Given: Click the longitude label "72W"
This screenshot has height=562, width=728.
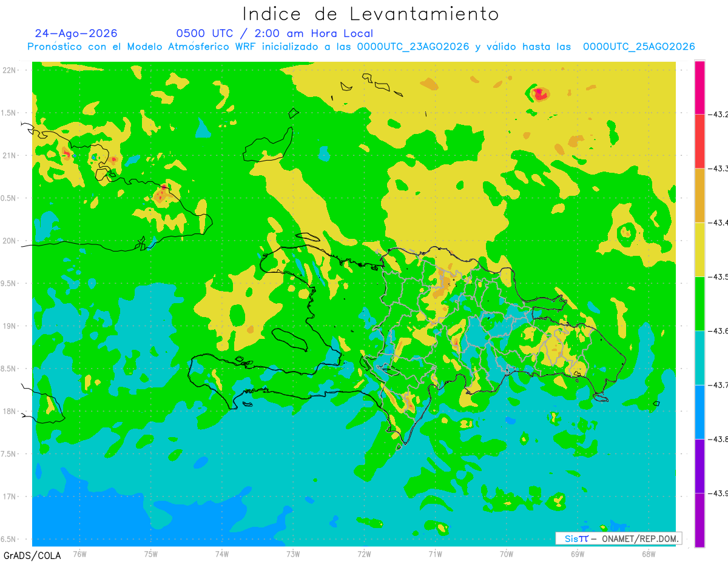Looking at the screenshot, I should 364,554.
